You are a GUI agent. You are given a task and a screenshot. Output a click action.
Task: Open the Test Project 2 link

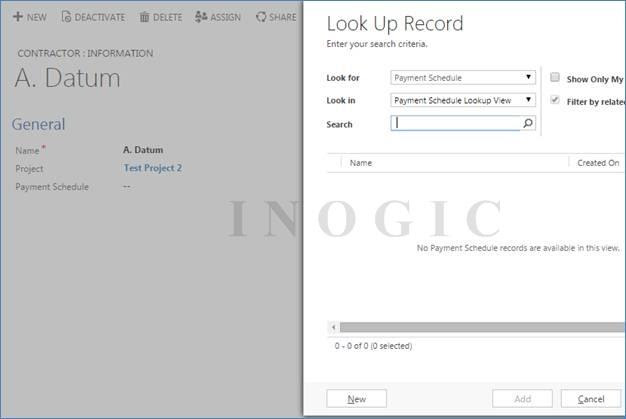[153, 168]
